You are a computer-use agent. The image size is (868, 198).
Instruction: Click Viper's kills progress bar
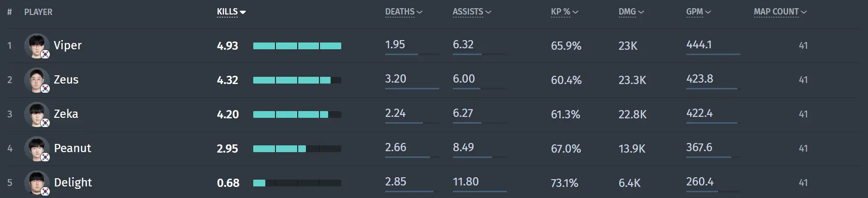[x=297, y=46]
